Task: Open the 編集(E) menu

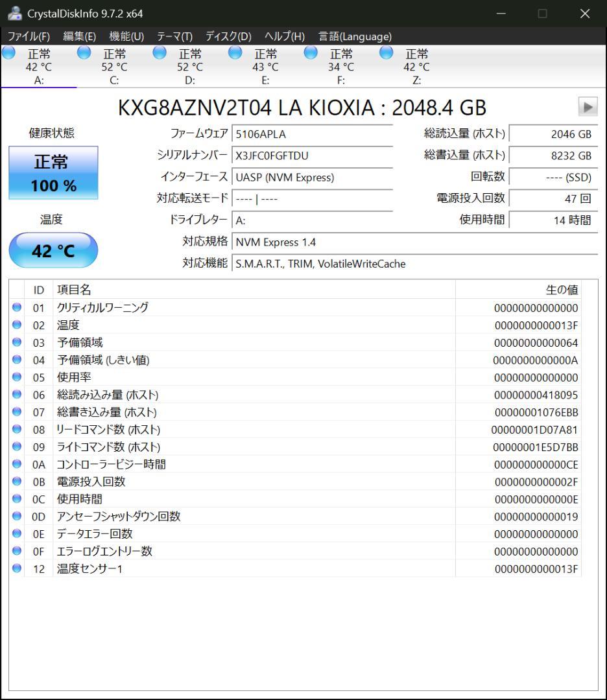Action: 80,36
